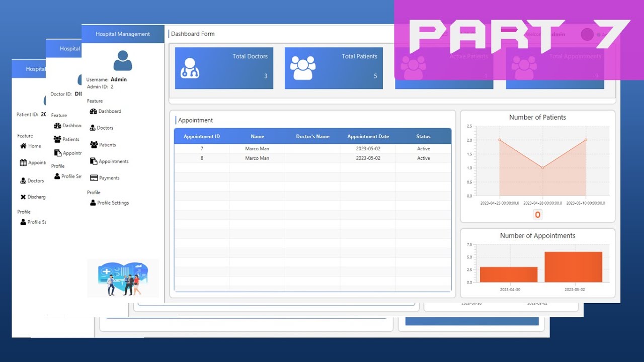Click Marco Man in appointment 7 row
The width and height of the screenshot is (644, 362).
coord(257,149)
